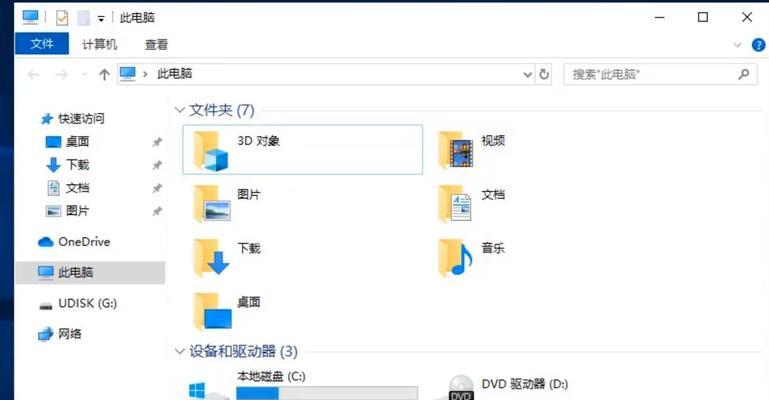769x400 pixels.
Task: Click the OneDrive cloud icon in sidebar
Action: (x=46, y=242)
